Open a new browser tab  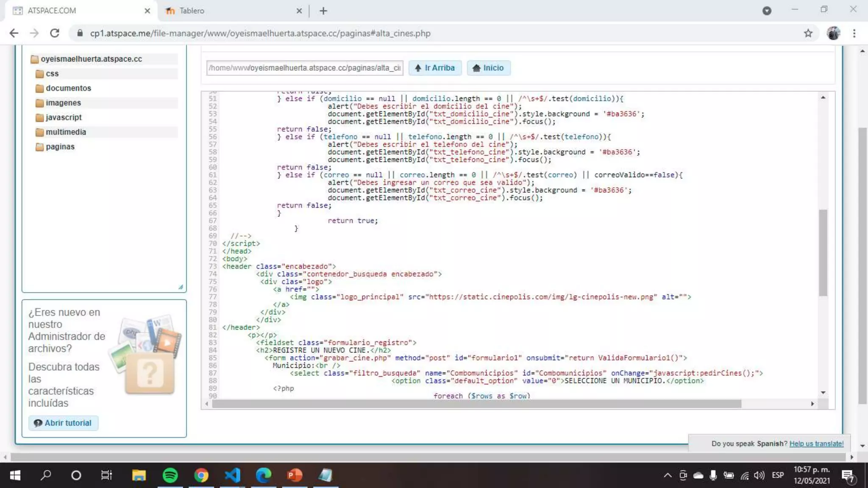pyautogui.click(x=323, y=11)
